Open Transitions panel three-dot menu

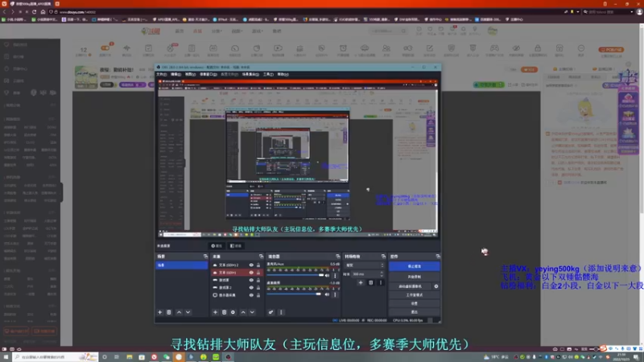(381, 282)
